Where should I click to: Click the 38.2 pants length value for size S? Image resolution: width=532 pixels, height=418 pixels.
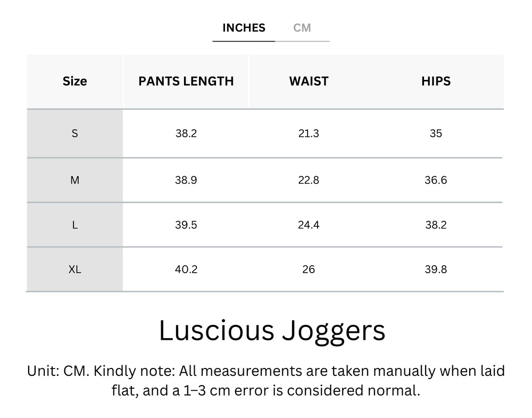(x=186, y=133)
